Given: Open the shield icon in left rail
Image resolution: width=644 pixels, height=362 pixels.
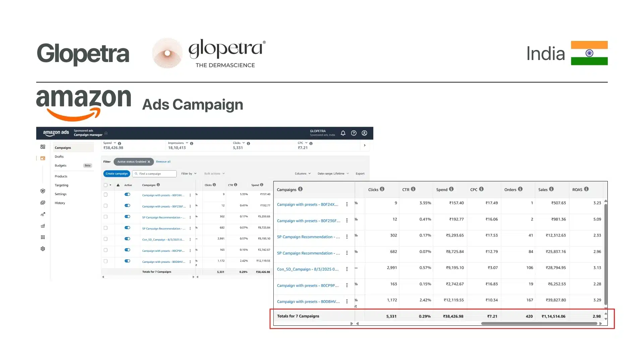Looking at the screenshot, I should [x=43, y=191].
